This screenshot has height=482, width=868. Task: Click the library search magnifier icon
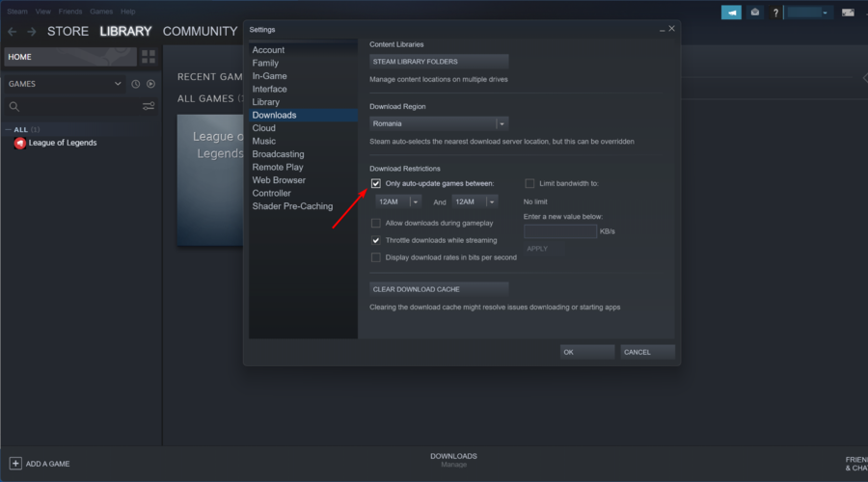14,106
